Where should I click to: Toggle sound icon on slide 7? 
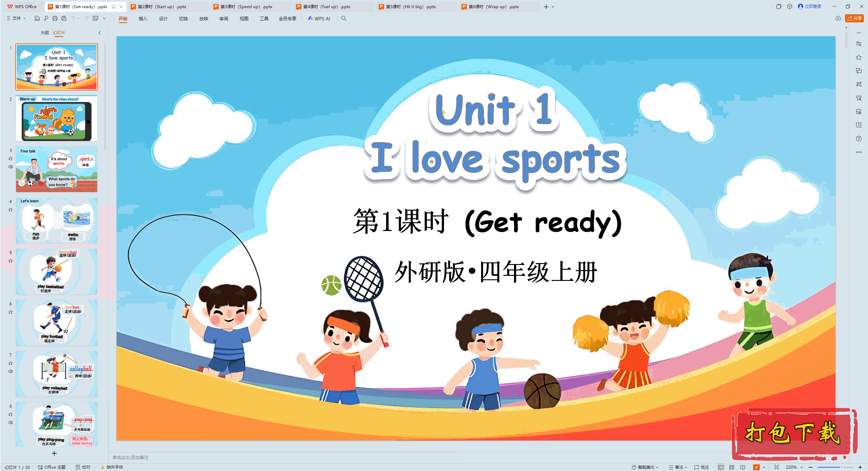[11, 371]
